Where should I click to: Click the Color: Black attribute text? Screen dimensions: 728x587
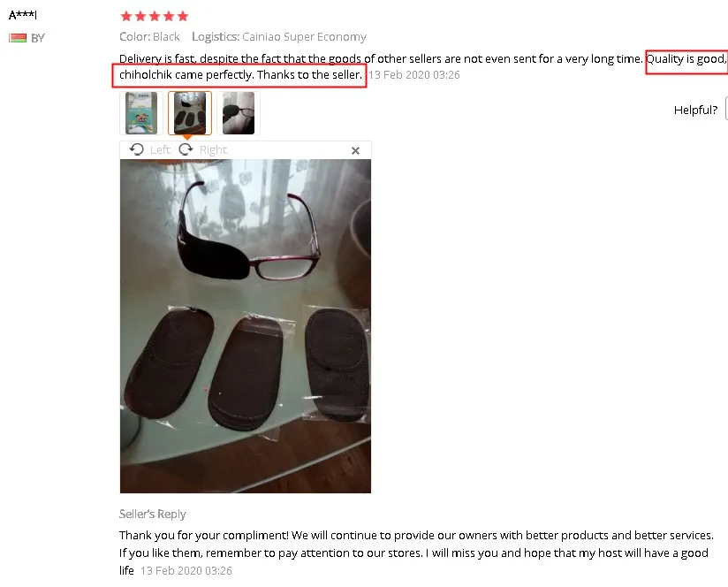pos(149,37)
